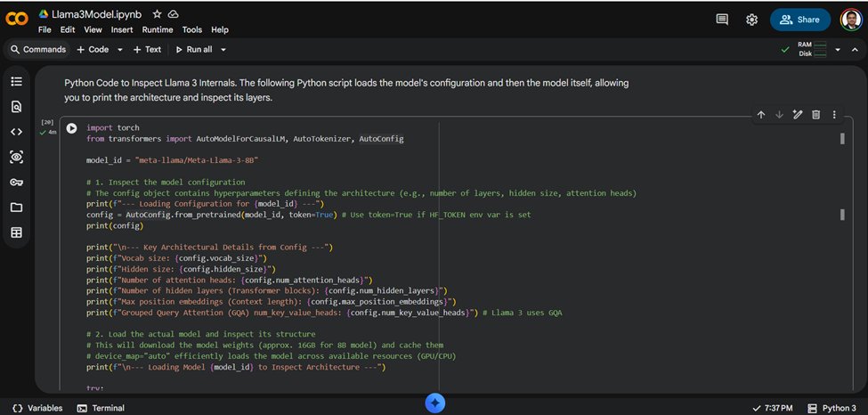The width and height of the screenshot is (868, 415).
Task: Click the 'print(config)' line
Action: [115, 225]
